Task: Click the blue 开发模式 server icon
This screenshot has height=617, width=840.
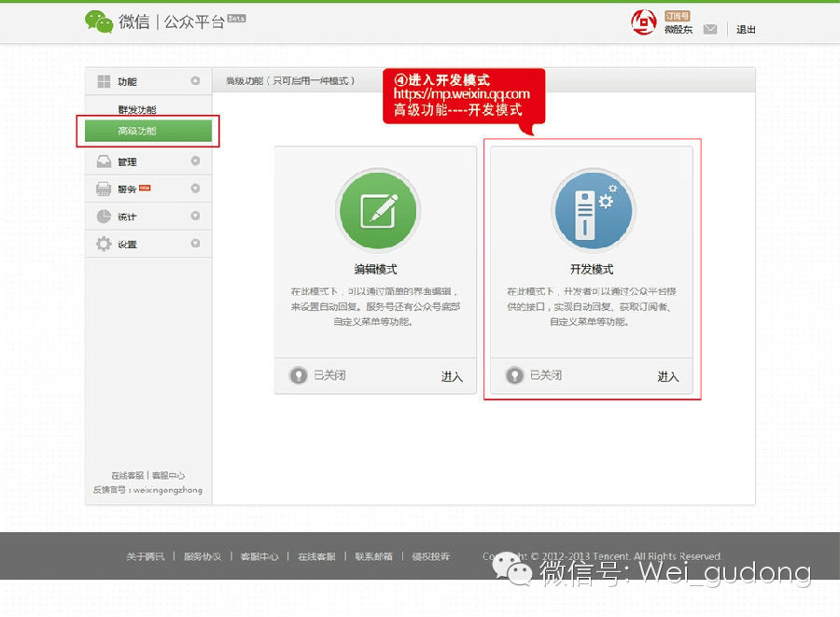Action: pyautogui.click(x=593, y=209)
